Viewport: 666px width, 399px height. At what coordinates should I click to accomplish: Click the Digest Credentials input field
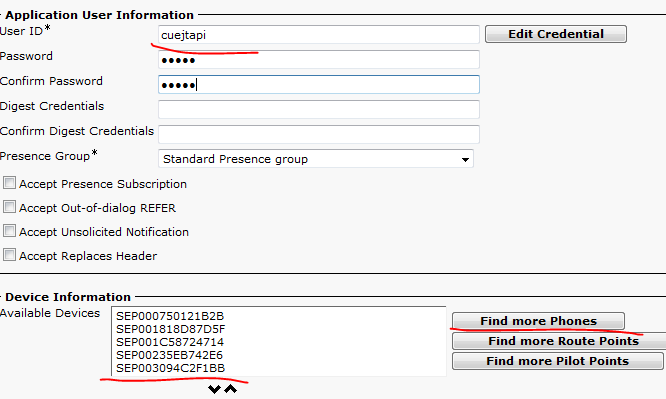pyautogui.click(x=319, y=110)
